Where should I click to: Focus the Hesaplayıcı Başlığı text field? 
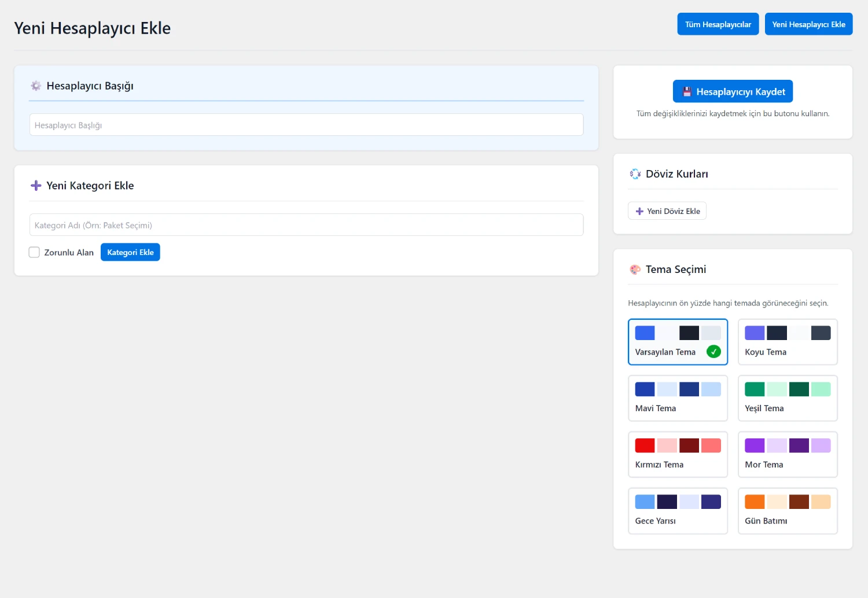pos(306,125)
